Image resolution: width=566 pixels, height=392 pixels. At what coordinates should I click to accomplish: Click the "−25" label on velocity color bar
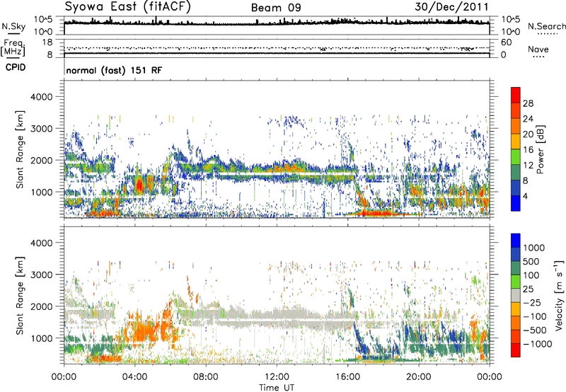click(532, 302)
